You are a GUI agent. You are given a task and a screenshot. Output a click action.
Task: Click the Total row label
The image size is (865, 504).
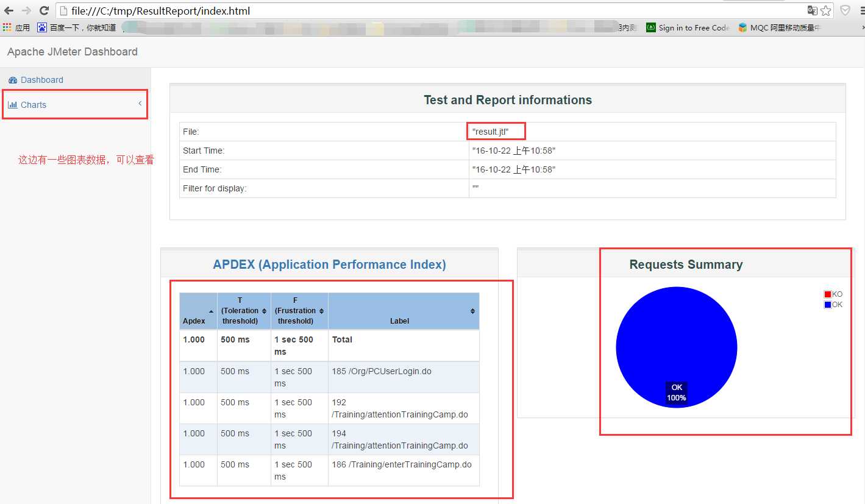click(x=342, y=339)
